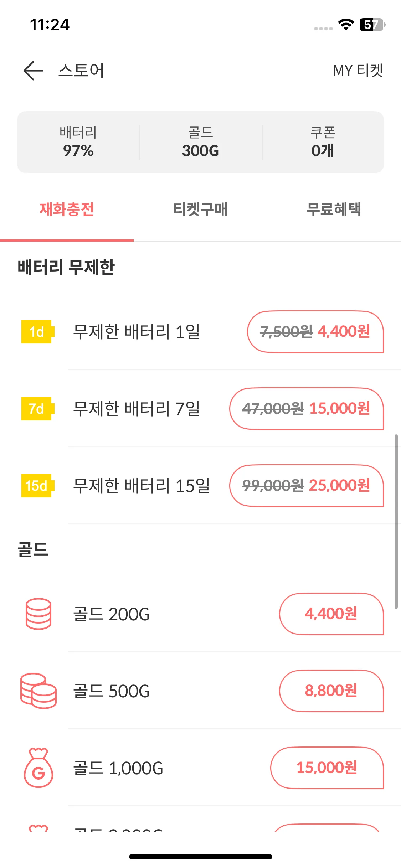The image size is (401, 868).
Task: Click the vertical scrollbar handle
Action: [x=396, y=521]
